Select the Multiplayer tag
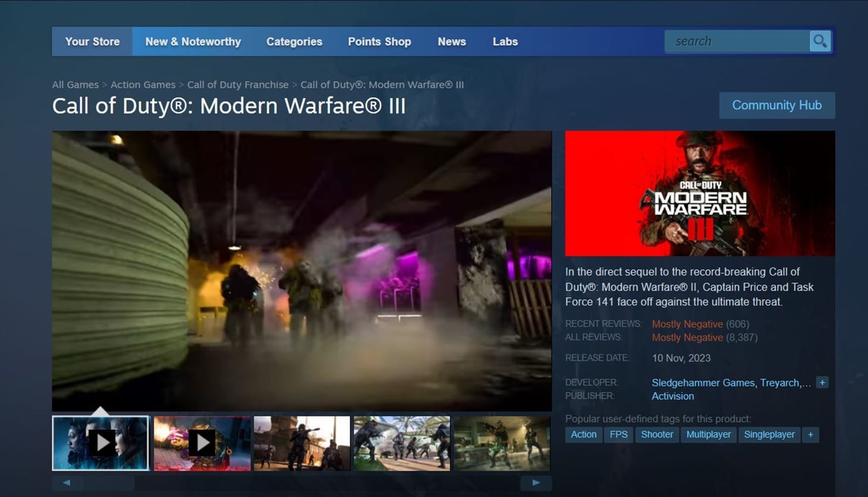 pyautogui.click(x=708, y=435)
